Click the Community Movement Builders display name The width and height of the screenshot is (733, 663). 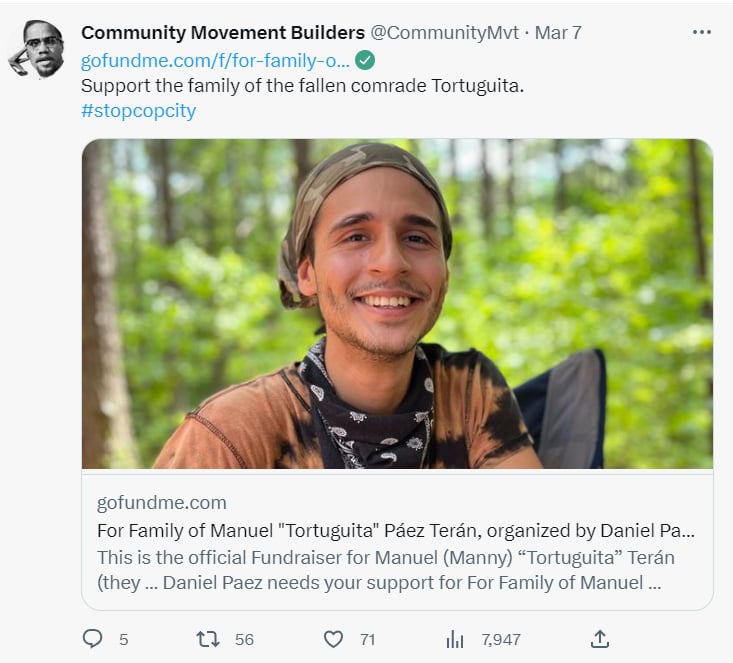click(x=223, y=33)
